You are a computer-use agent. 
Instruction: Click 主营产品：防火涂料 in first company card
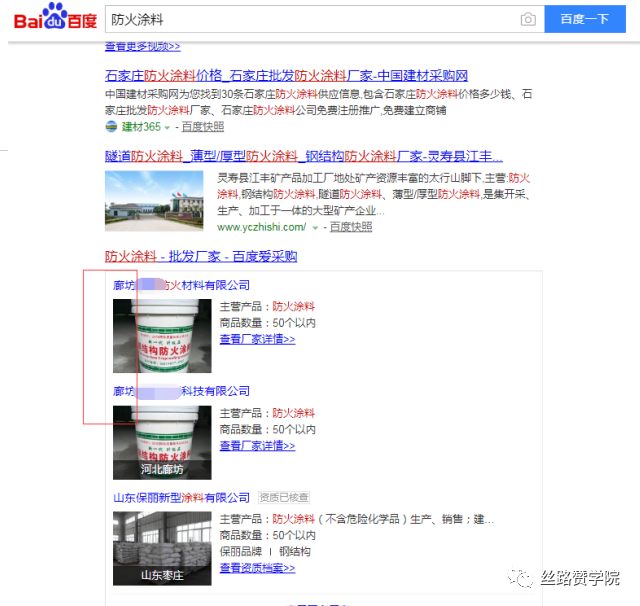267,306
